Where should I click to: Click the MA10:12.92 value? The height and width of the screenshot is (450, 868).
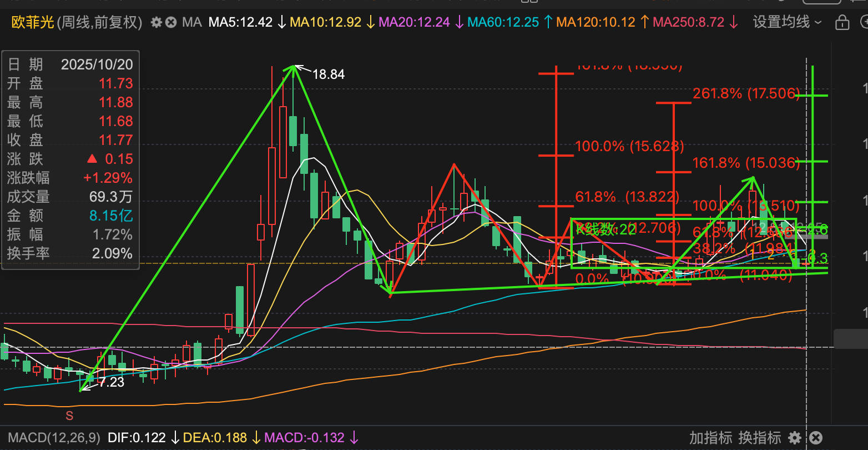(326, 23)
